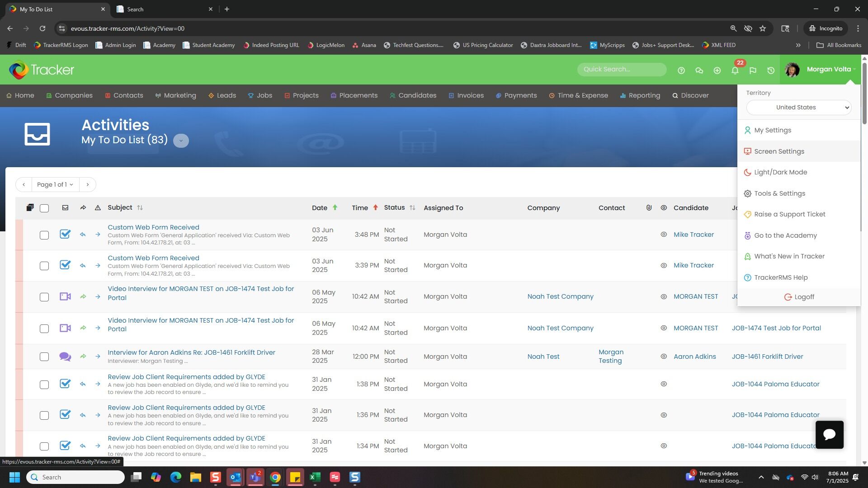Click the help question mark icon in header
This screenshot has width=868, height=488.
tap(681, 70)
